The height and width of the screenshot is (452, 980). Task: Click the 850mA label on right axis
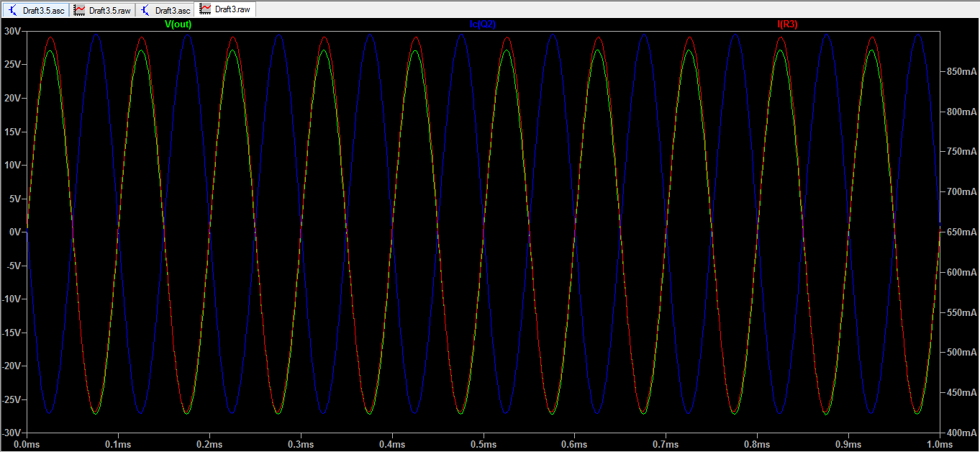pos(961,72)
